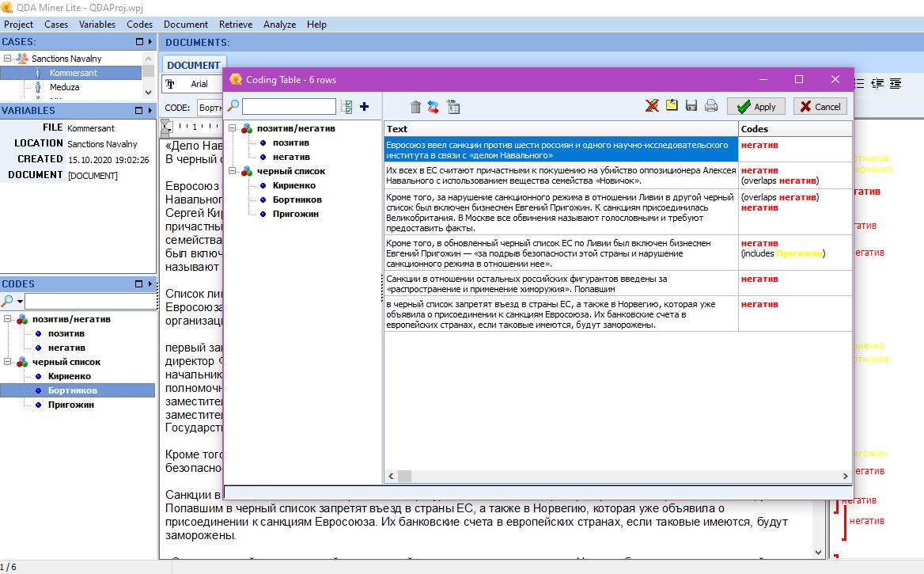Viewport: 924px width, 574px height.
Task: Click the blue plus add-code icon
Action: (x=364, y=106)
